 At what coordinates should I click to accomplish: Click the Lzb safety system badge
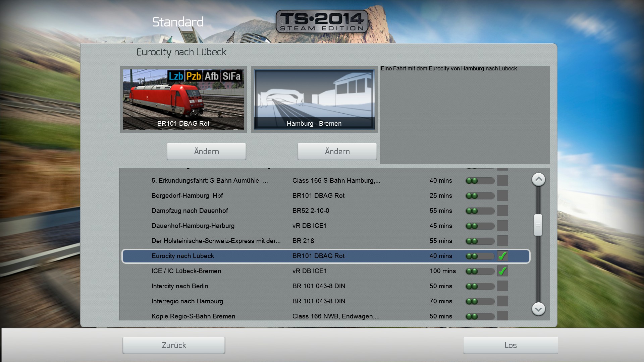(x=175, y=76)
